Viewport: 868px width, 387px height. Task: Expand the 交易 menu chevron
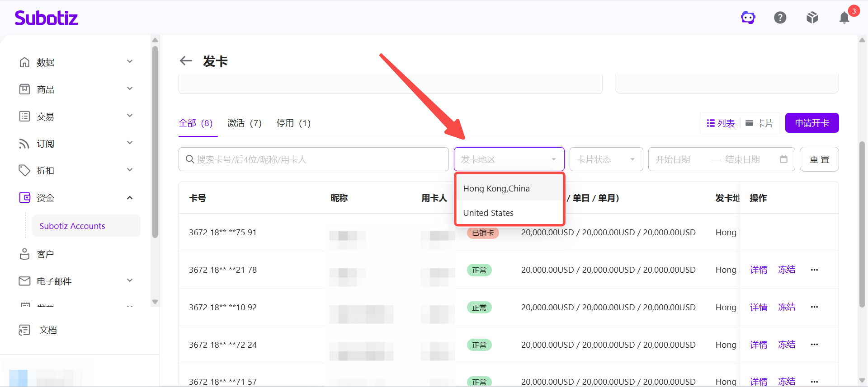point(130,116)
